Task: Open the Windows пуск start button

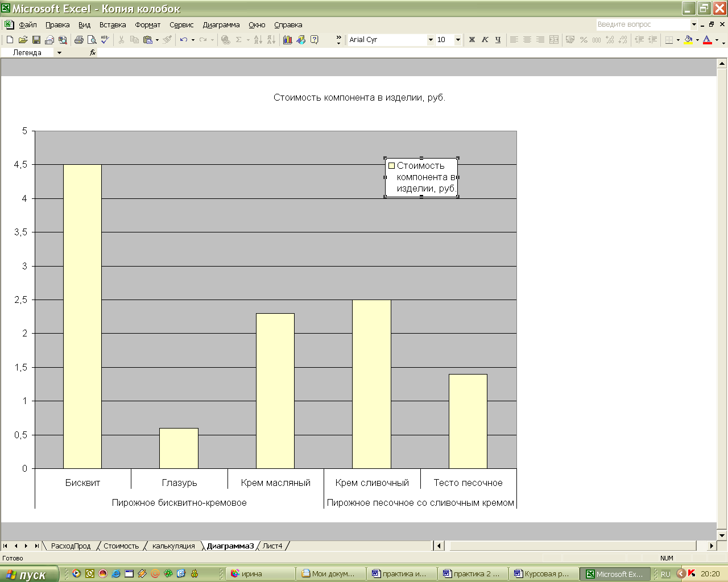Action: coord(30,574)
